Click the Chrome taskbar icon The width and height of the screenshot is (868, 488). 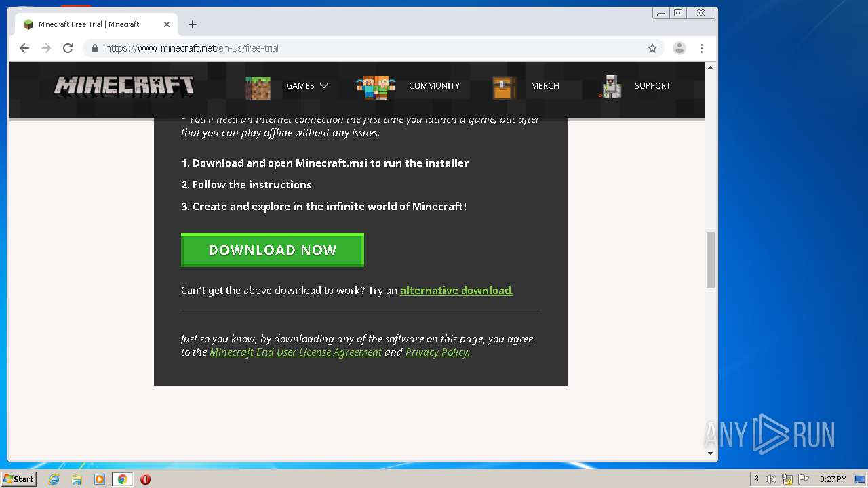click(123, 479)
